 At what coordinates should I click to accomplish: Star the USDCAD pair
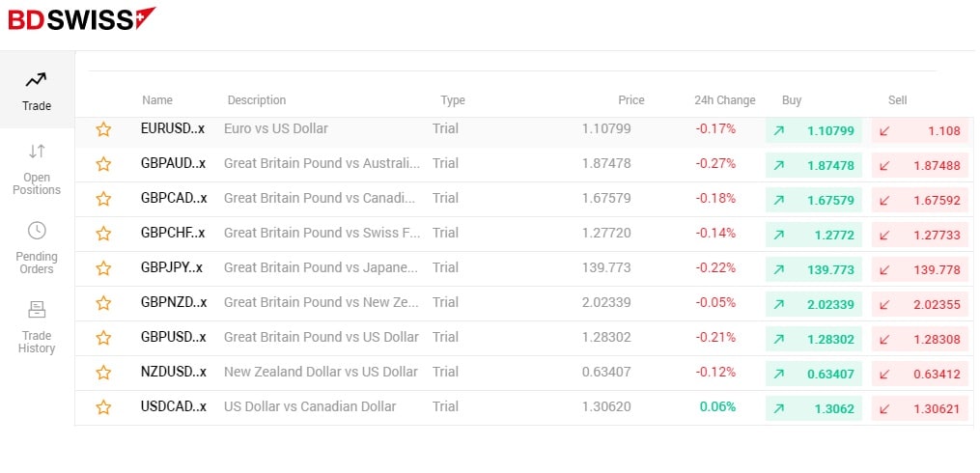pos(103,407)
